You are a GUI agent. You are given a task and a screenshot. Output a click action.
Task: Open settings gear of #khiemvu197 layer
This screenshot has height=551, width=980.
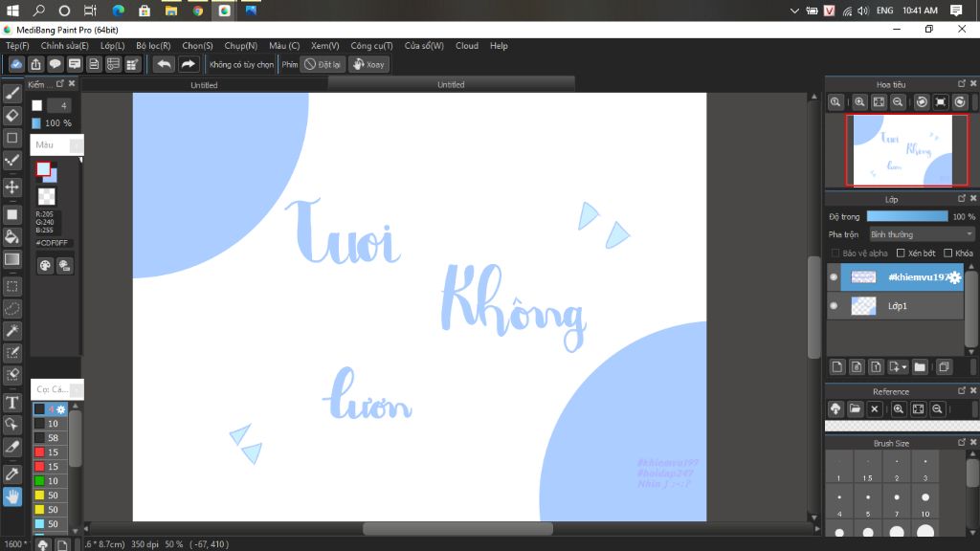954,277
